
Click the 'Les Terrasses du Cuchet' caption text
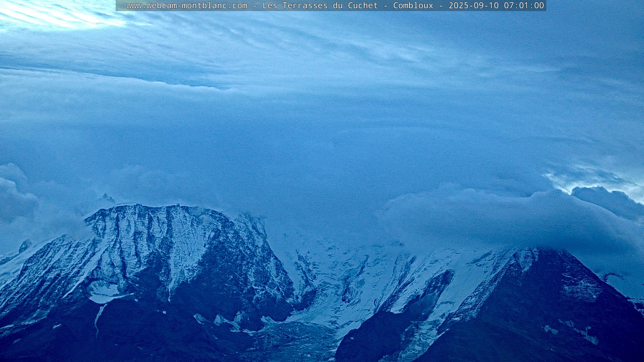point(320,6)
